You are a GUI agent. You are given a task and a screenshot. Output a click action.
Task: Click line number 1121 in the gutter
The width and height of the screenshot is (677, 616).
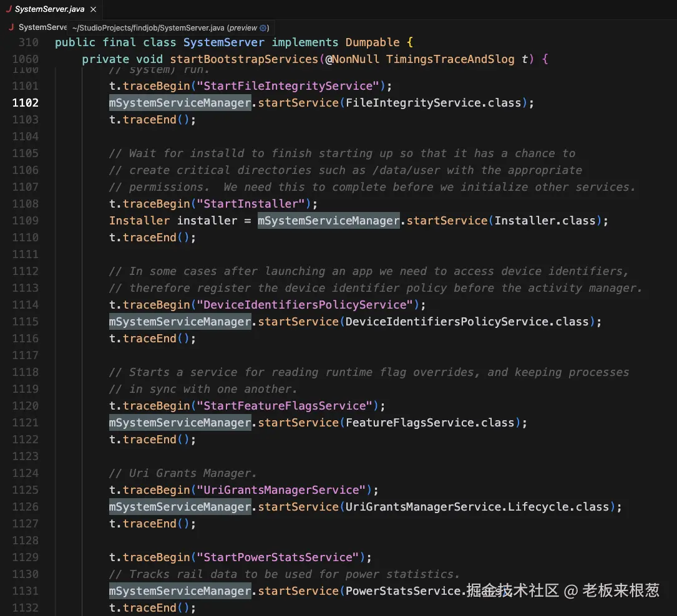[25, 422]
